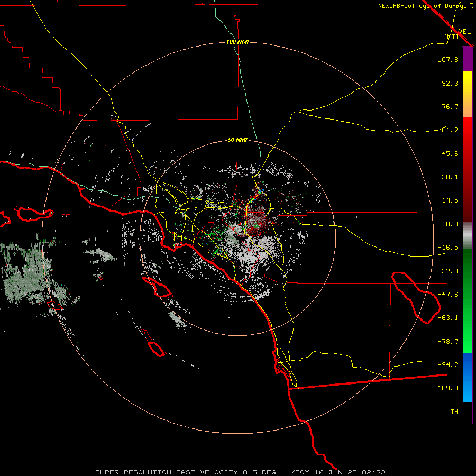Click the -32.0 legend value
Screen dimensions: 476x476
pos(448,271)
